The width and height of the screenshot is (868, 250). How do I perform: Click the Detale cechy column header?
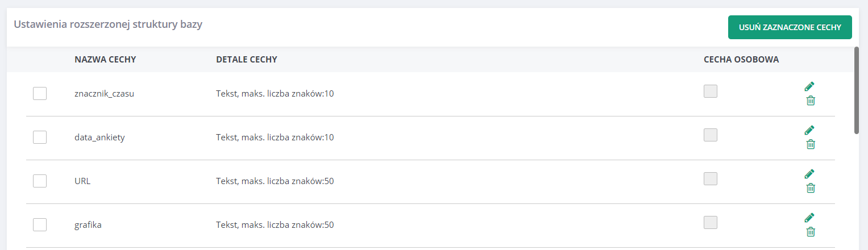(247, 60)
